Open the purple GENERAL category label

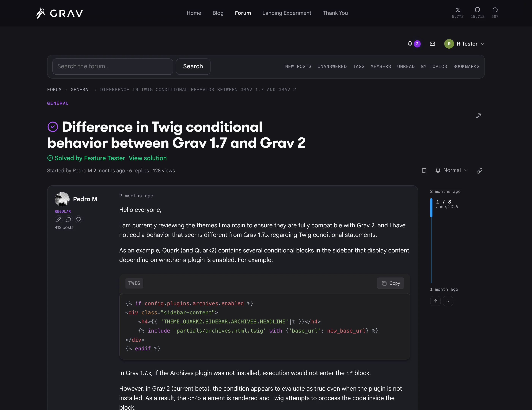click(58, 103)
